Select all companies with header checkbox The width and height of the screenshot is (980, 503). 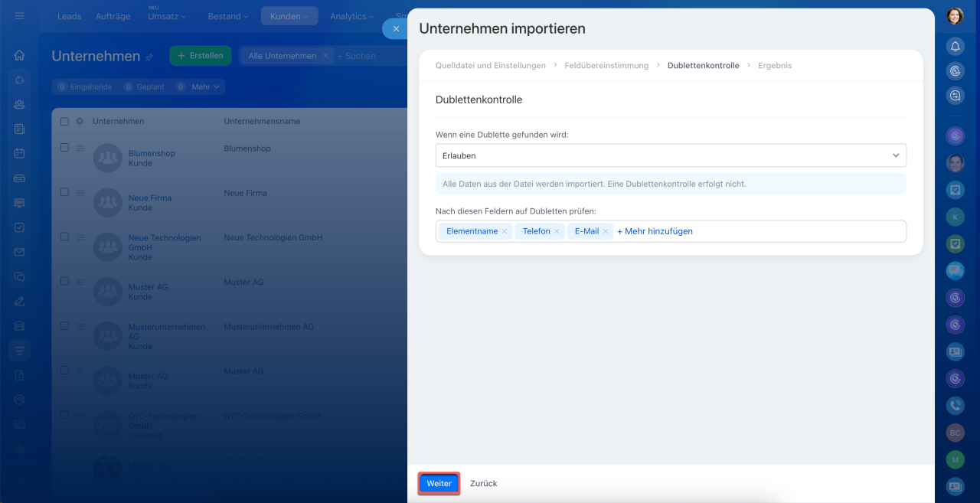(64, 121)
